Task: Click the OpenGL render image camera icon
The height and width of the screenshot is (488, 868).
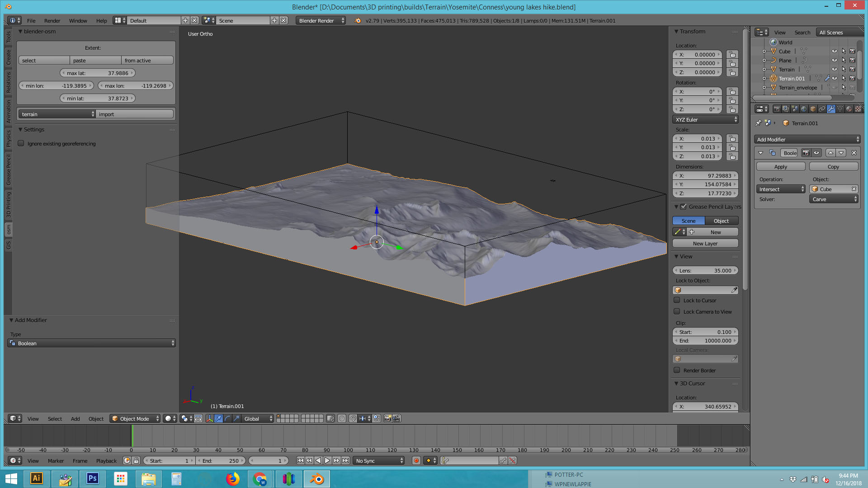Action: coord(387,419)
